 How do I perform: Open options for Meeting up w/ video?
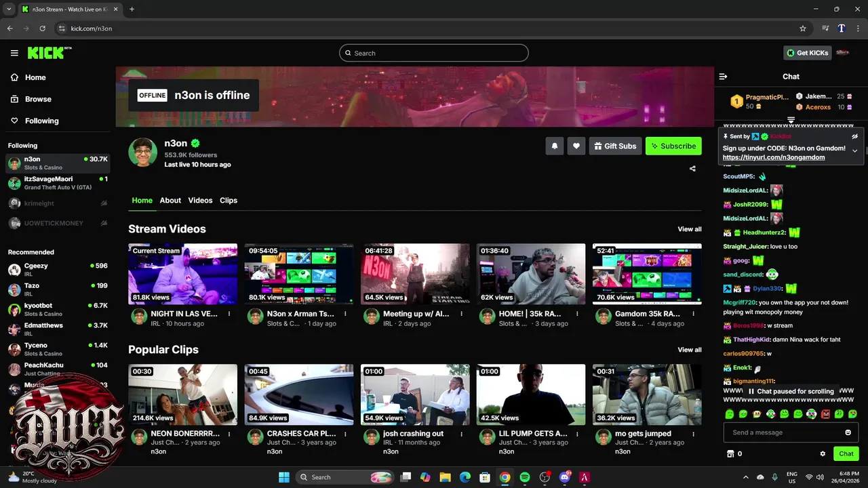pyautogui.click(x=461, y=314)
